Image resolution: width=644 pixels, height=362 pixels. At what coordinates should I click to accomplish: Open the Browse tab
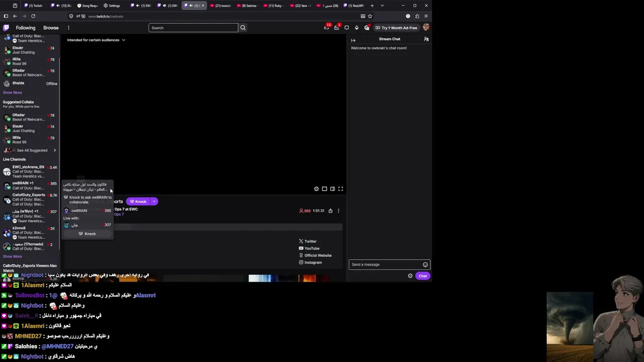51,28
